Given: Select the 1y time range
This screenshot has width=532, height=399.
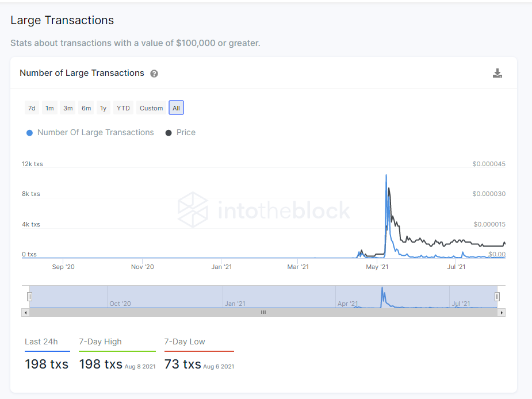Looking at the screenshot, I should click(x=103, y=108).
